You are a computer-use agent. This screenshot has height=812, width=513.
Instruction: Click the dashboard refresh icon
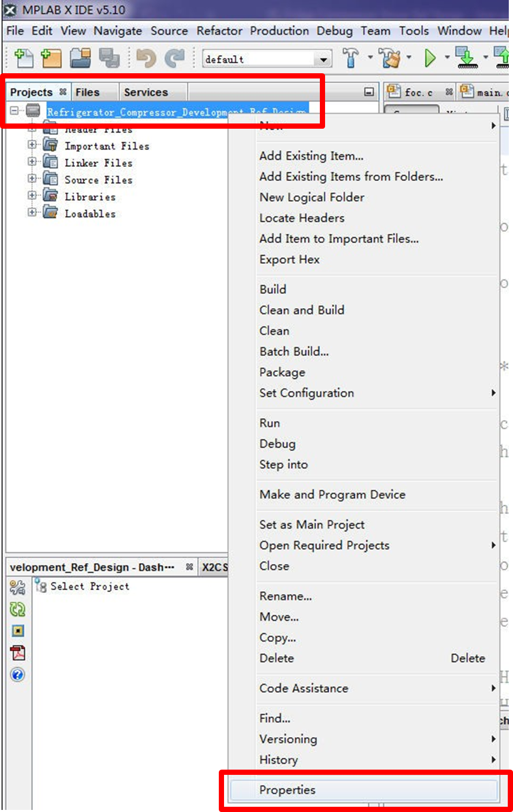point(18,609)
